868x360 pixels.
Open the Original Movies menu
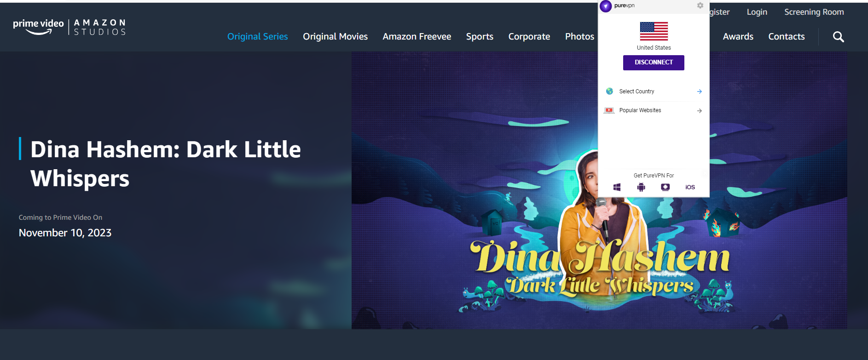click(x=335, y=36)
